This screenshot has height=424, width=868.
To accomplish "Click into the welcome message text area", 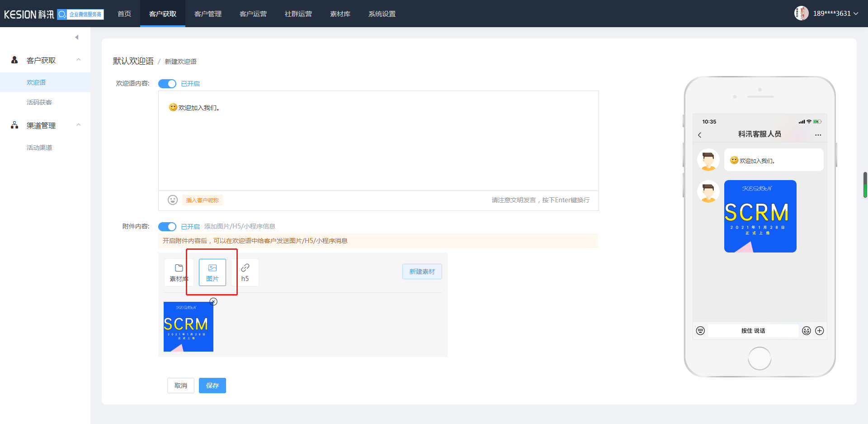I will coord(378,141).
